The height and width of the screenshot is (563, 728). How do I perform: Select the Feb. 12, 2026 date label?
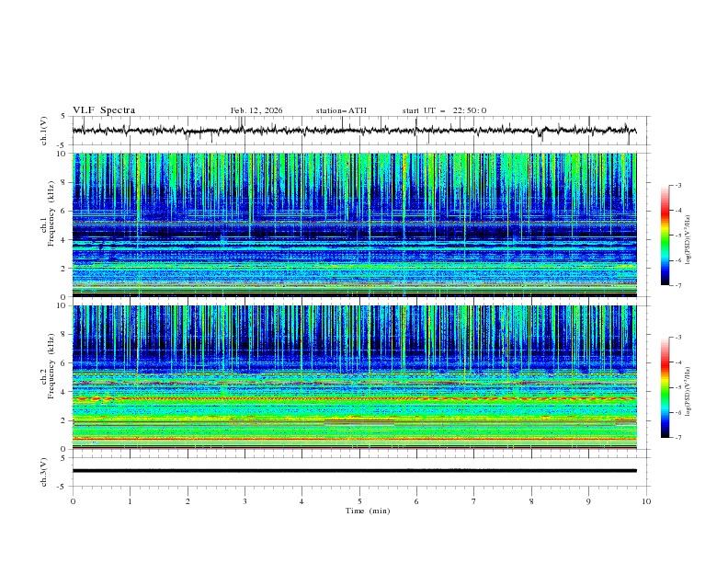click(256, 110)
